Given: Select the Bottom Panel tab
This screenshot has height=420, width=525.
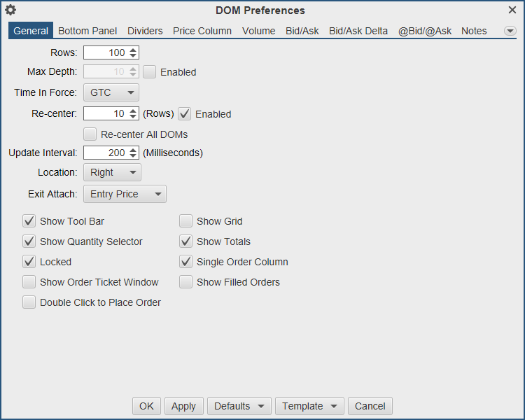Looking at the screenshot, I should click(x=87, y=31).
